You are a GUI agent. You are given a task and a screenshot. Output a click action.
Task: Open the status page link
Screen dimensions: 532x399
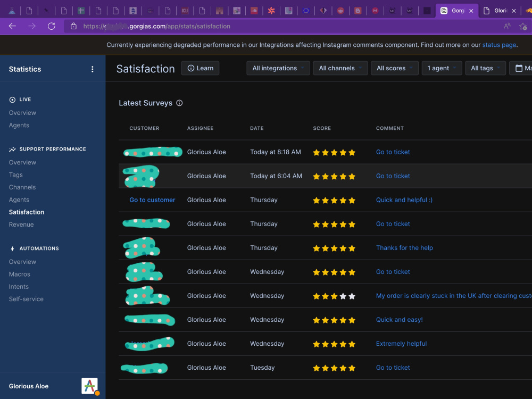click(x=499, y=45)
